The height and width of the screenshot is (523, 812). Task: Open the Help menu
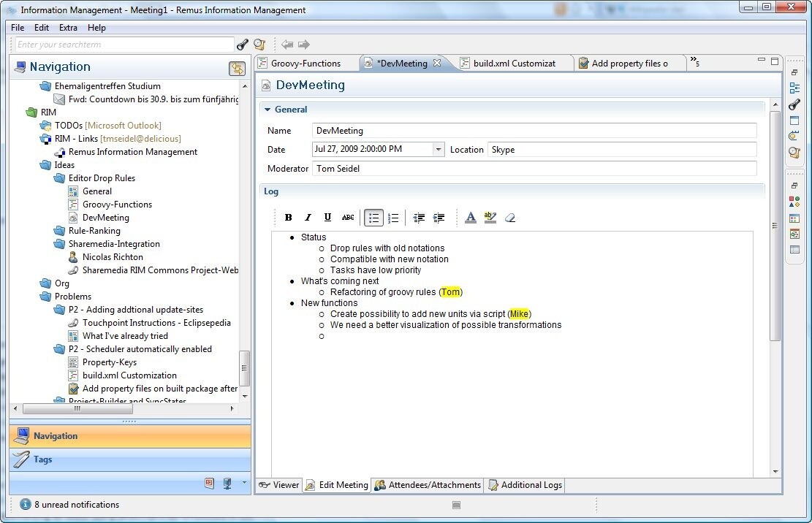point(96,28)
